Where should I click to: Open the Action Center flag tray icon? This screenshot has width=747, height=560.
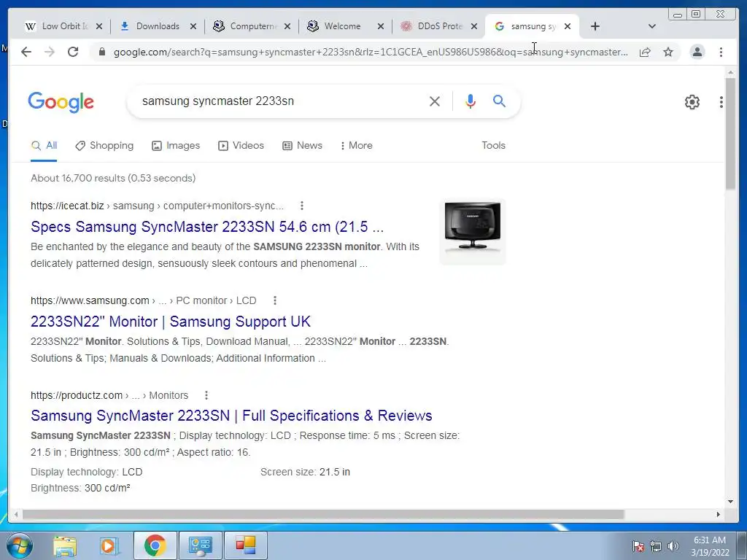(638, 546)
